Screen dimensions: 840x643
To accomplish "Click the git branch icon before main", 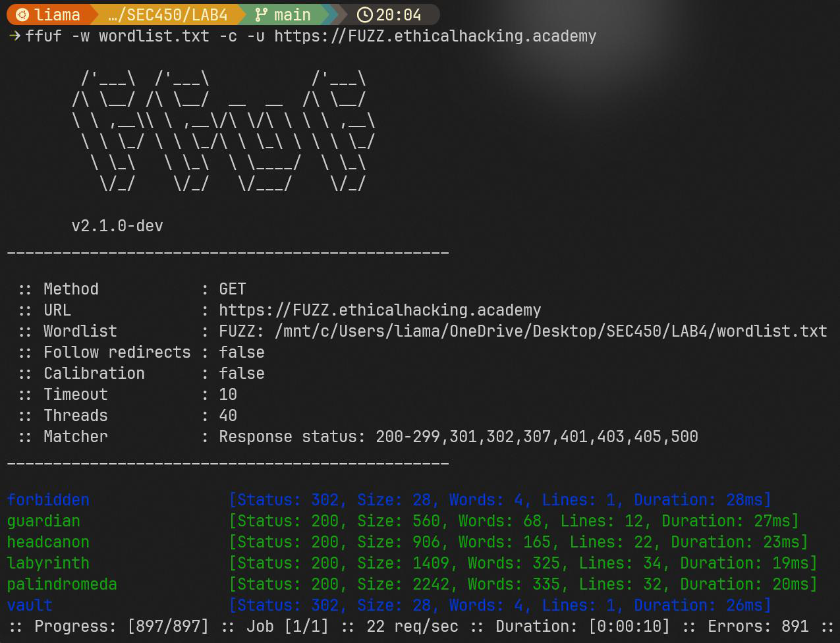I will pyautogui.click(x=262, y=14).
